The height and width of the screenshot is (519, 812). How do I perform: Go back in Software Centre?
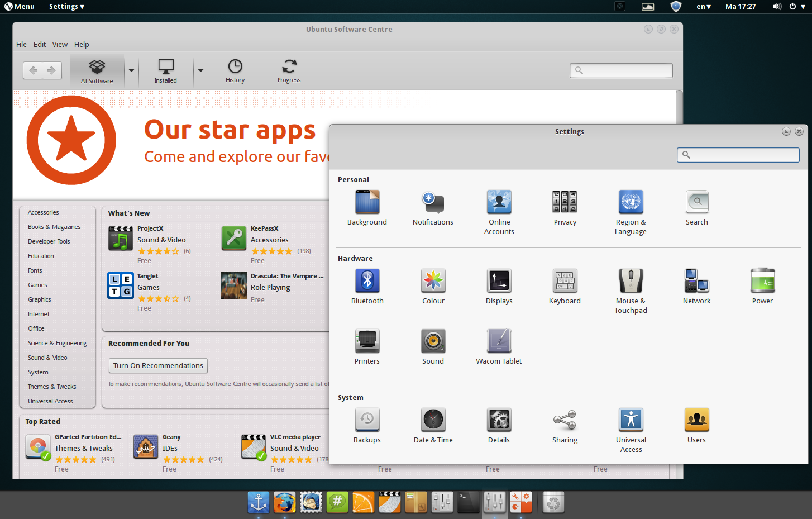pos(33,70)
